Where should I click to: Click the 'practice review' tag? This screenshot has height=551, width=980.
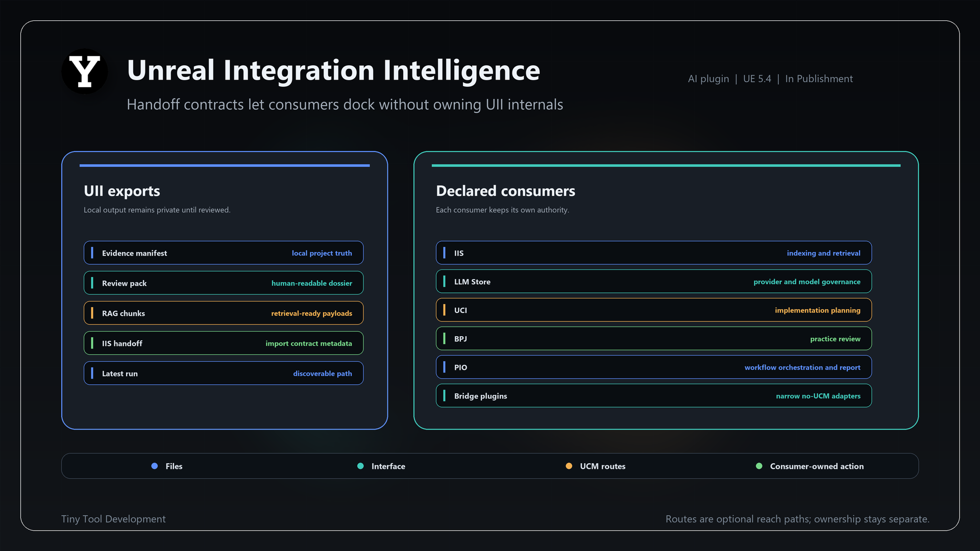(836, 339)
